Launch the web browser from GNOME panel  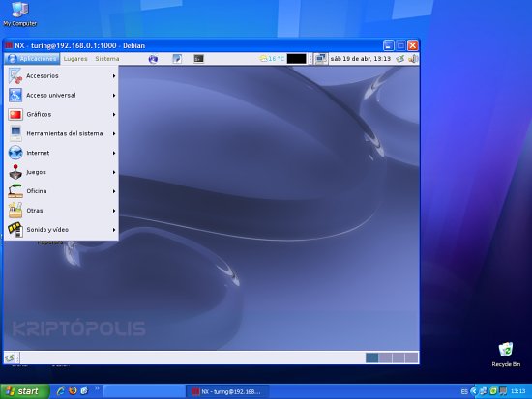coord(153,59)
